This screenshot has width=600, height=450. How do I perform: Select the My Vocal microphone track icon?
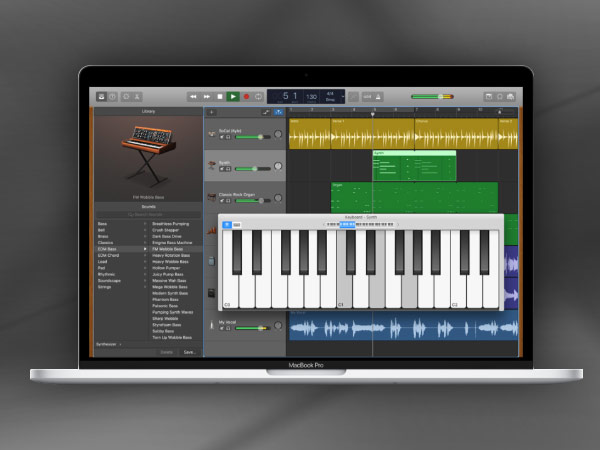tap(212, 325)
